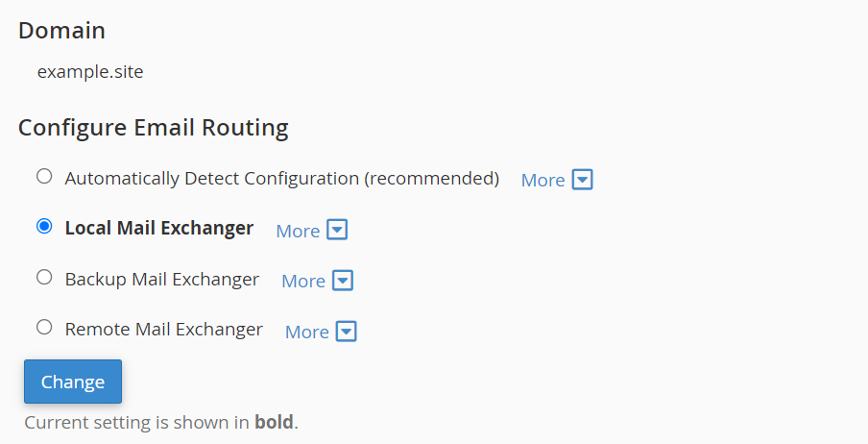Click the down-arrow icon beside Backup Mail Exchanger
Viewport: 868px width, 444px height.
click(x=343, y=281)
